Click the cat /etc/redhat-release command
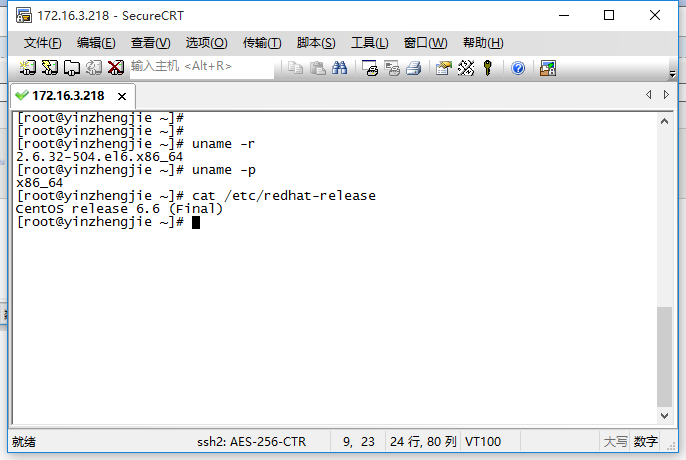The width and height of the screenshot is (686, 460). click(x=284, y=196)
